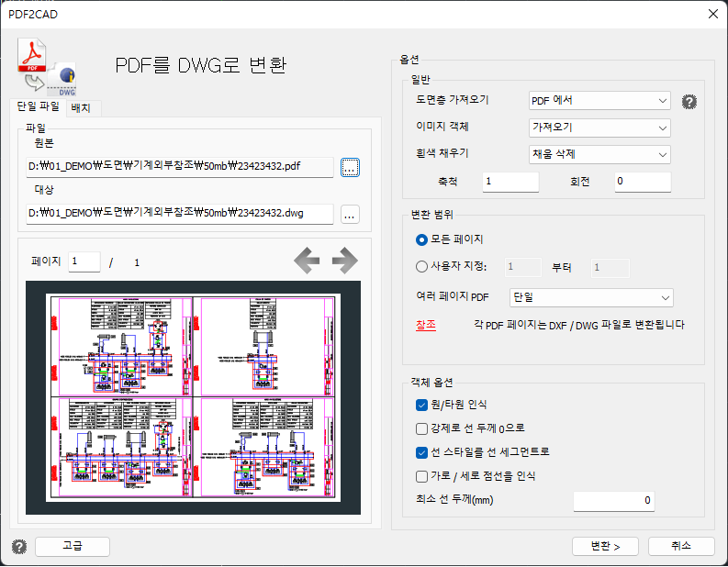Click the 원본 source path field
This screenshot has height=567, width=728.
click(x=180, y=167)
